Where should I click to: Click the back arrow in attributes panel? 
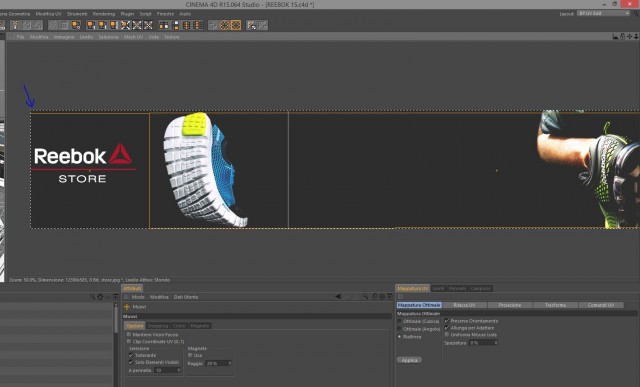(338, 296)
